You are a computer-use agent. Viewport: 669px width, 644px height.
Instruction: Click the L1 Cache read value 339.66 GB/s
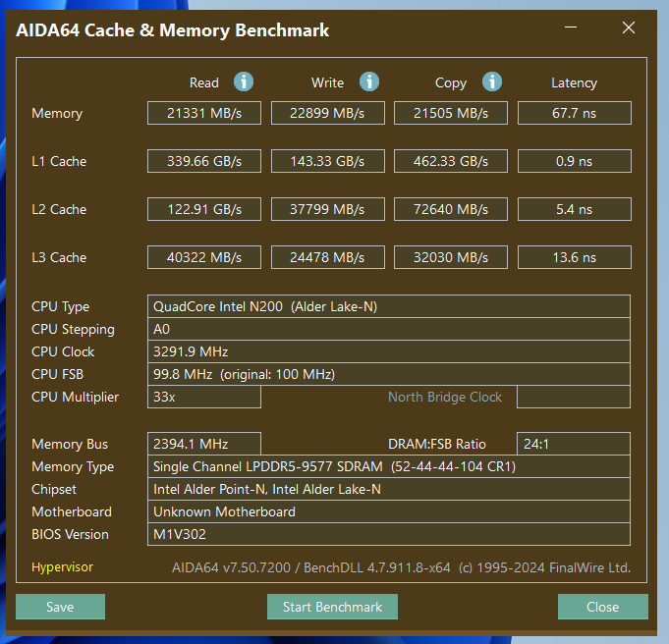[204, 161]
